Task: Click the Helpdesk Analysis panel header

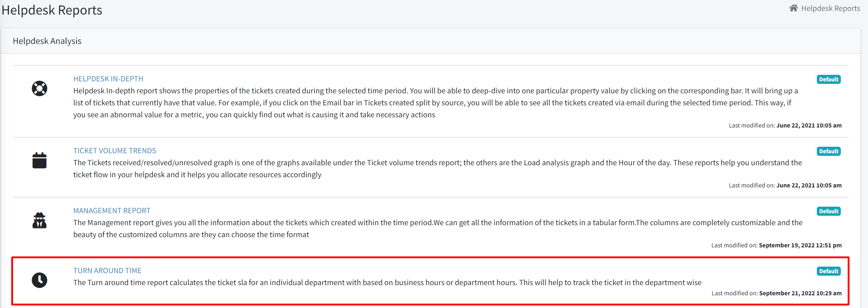Action: tap(47, 41)
